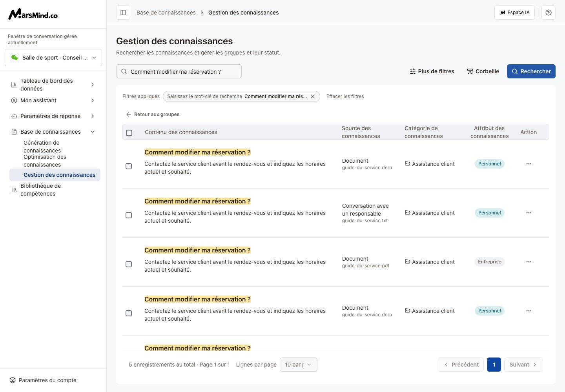Open Bibliothèque de compétences menu item
This screenshot has width=565, height=392.
click(x=53, y=190)
